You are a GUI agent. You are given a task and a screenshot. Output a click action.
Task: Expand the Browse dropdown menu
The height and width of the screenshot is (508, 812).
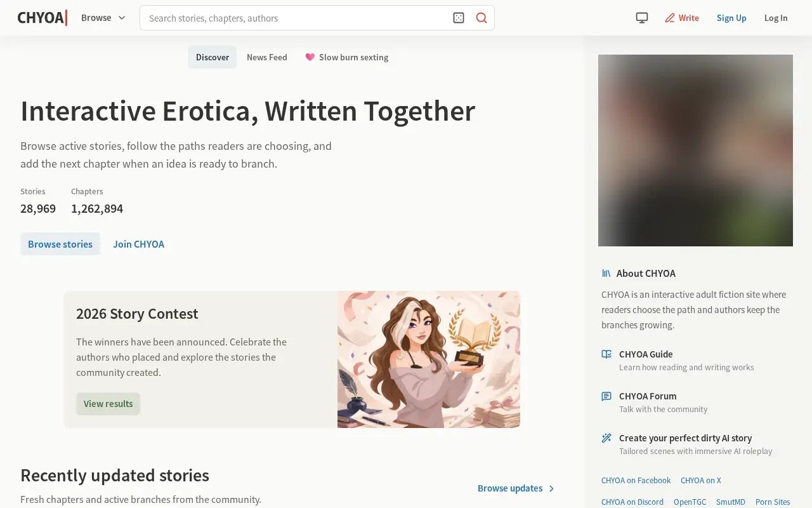[103, 18]
